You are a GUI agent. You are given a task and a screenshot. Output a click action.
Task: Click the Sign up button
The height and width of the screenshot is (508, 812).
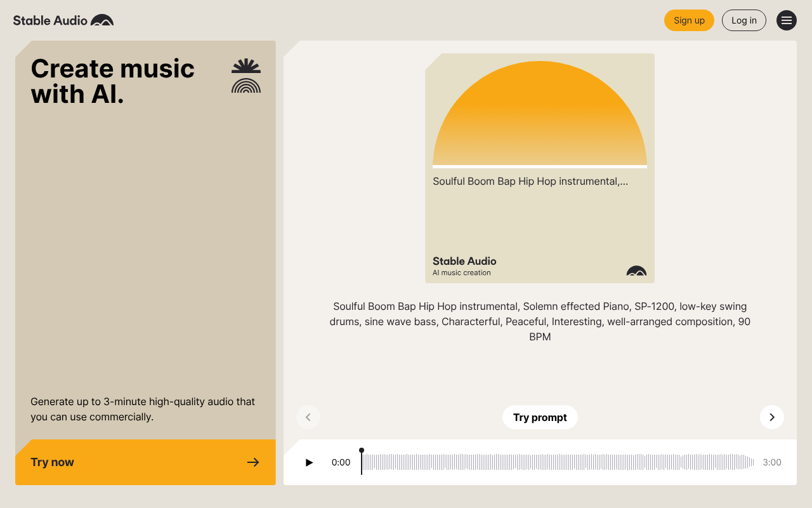[x=689, y=20]
